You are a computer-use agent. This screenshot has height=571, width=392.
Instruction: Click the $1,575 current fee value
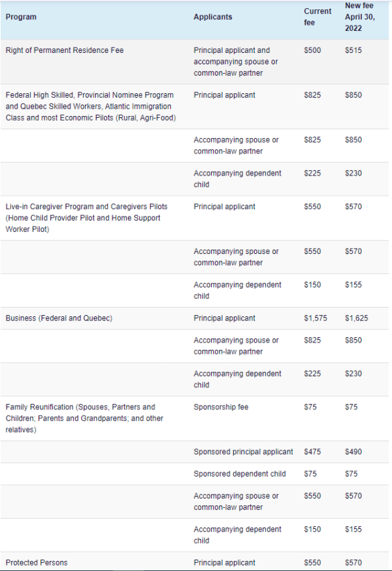(x=315, y=318)
